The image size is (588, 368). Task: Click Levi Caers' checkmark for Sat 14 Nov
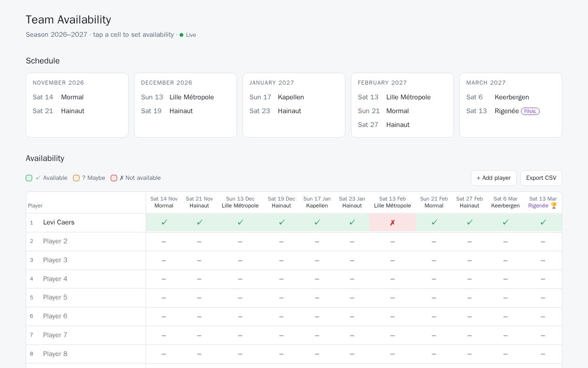[164, 223]
